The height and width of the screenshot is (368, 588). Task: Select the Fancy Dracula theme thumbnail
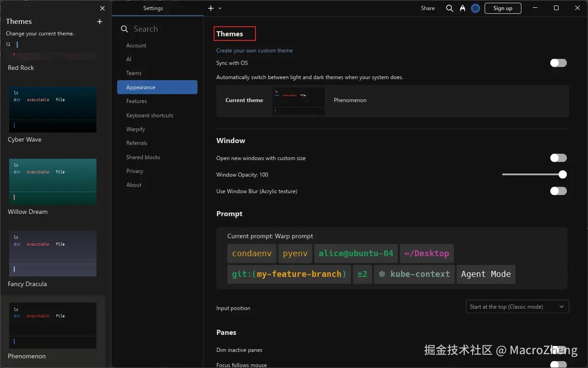pyautogui.click(x=53, y=253)
